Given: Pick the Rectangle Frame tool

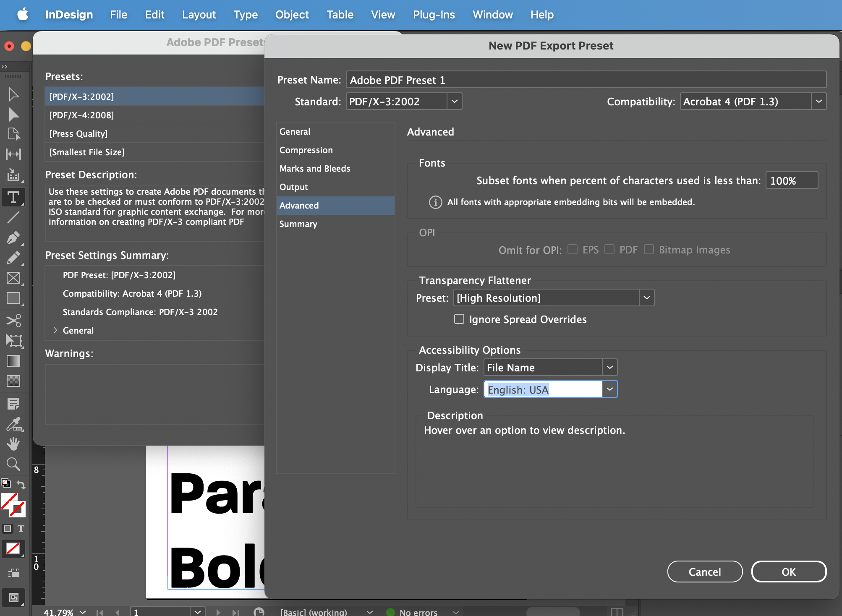Looking at the screenshot, I should pos(13,278).
